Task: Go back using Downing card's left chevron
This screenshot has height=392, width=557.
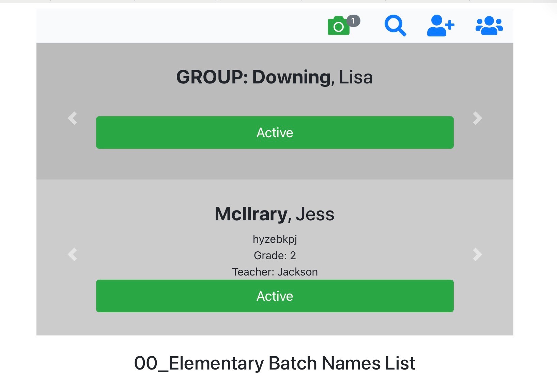Action: (72, 118)
